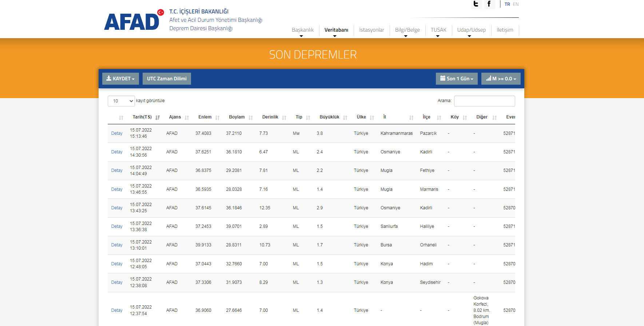
Task: Open Detay for Bursa Orhaneli earthquake
Action: pyautogui.click(x=117, y=245)
